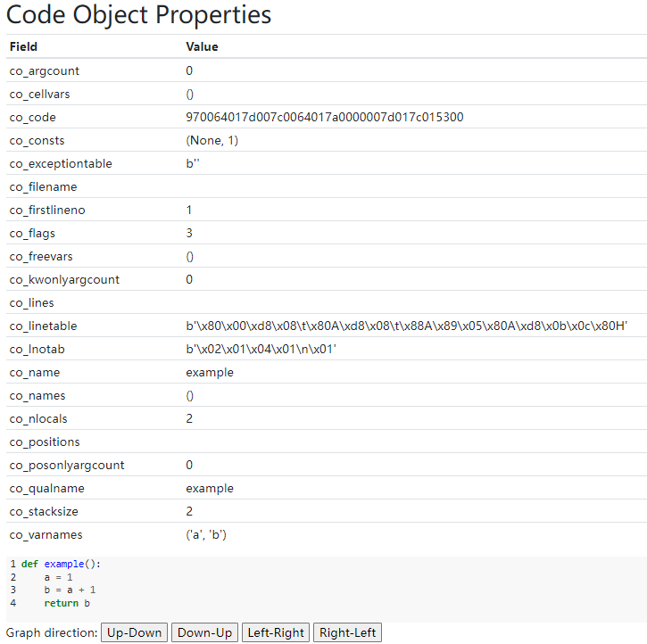Click the co_code hex value

coord(324,117)
